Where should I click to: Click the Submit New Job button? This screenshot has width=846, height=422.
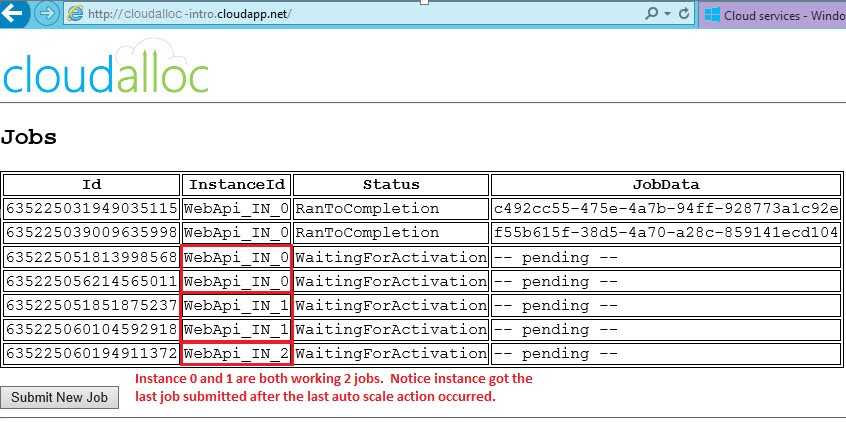(x=59, y=397)
